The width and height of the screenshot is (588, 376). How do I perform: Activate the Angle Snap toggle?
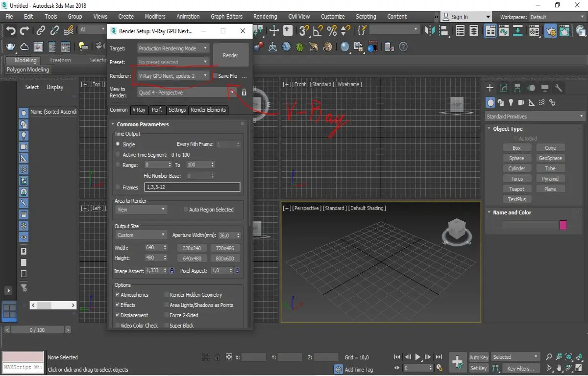pos(318,30)
